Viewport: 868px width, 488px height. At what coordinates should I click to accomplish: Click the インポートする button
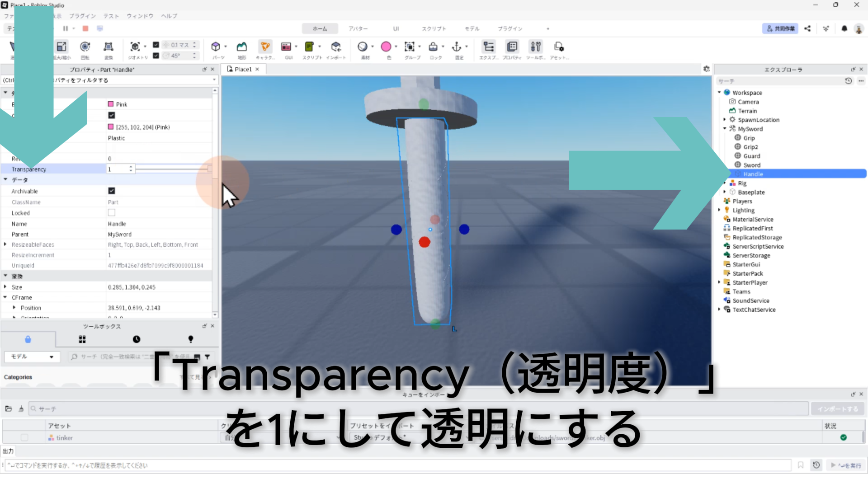coord(837,409)
